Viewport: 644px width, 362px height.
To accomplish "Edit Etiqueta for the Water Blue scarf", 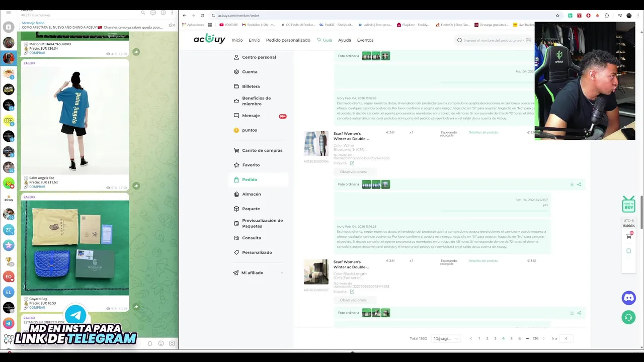I will [x=352, y=163].
